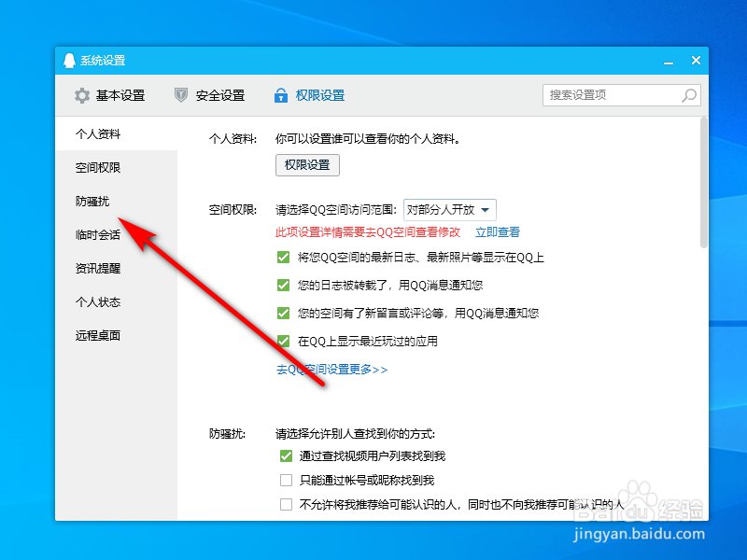This screenshot has height=560, width=747.
Task: Close the system settings window
Action: (x=696, y=61)
